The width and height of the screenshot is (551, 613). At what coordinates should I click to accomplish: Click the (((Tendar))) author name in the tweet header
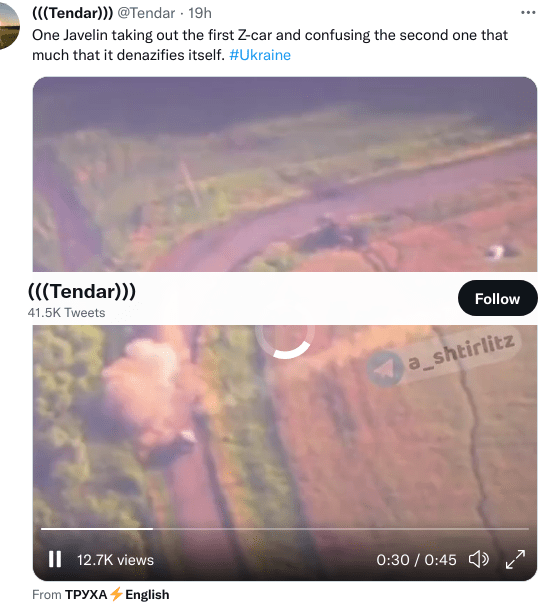(72, 13)
